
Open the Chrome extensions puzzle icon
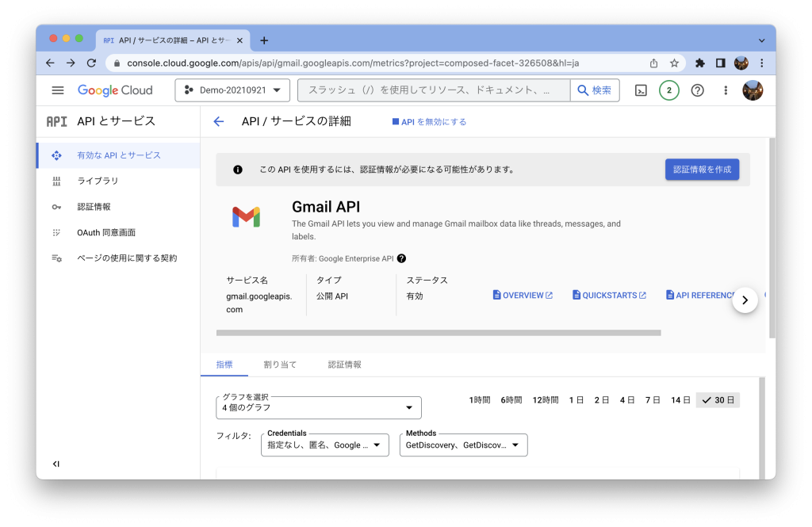(699, 63)
